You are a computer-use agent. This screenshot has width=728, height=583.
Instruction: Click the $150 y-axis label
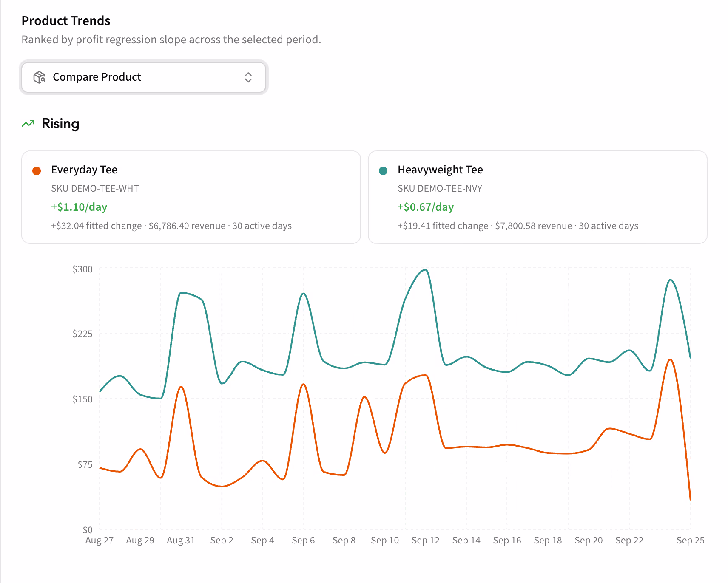pos(82,399)
